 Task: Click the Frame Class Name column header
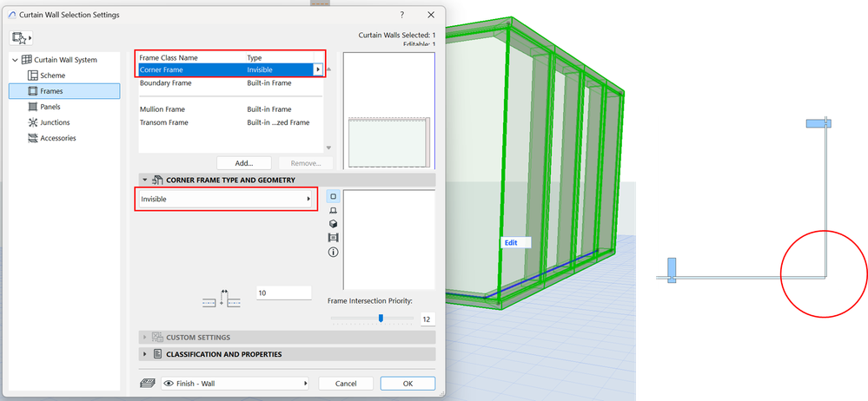(169, 57)
